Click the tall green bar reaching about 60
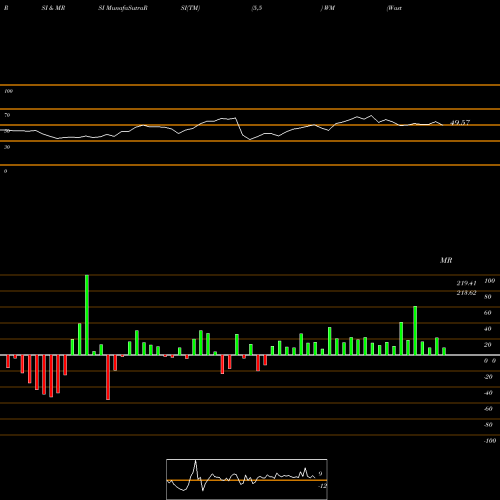The height and width of the screenshot is (500, 500). pyautogui.click(x=415, y=330)
